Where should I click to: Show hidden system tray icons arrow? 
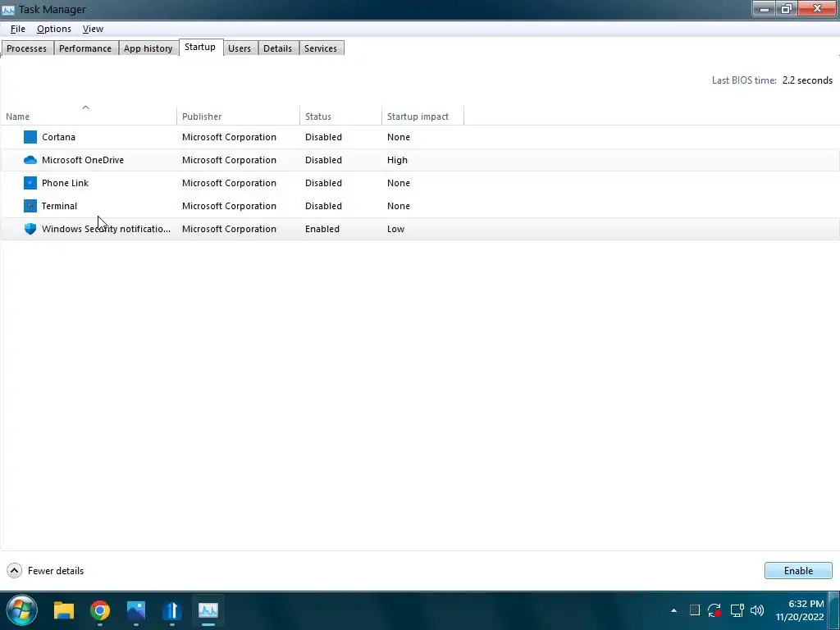coord(673,610)
